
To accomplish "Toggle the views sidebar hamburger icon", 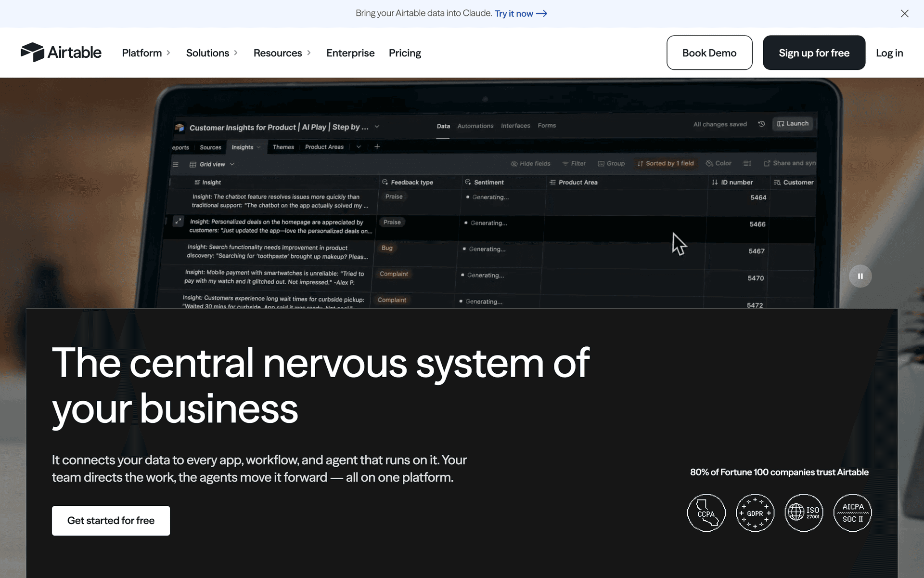I will pyautogui.click(x=176, y=165).
